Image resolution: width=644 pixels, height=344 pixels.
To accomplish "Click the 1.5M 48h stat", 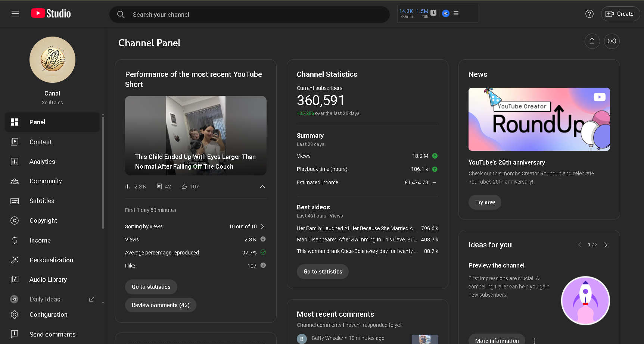I will click(422, 13).
